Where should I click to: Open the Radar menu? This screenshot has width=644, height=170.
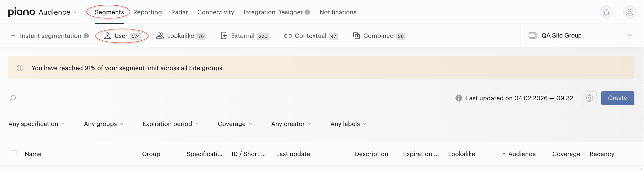click(180, 12)
